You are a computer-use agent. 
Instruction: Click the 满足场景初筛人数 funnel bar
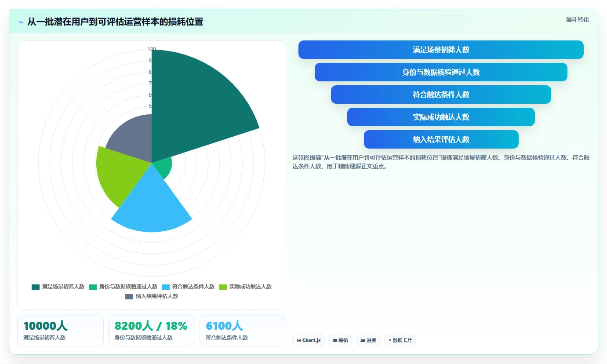coord(441,50)
